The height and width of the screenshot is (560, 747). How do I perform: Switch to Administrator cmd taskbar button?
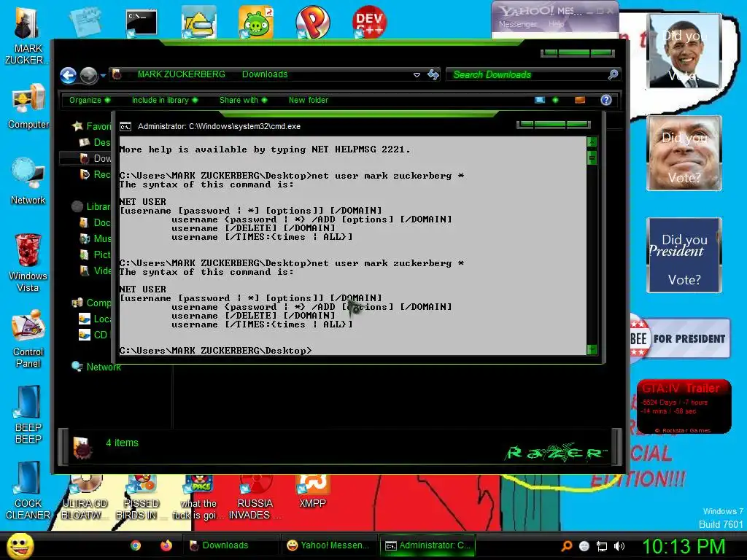click(428, 545)
